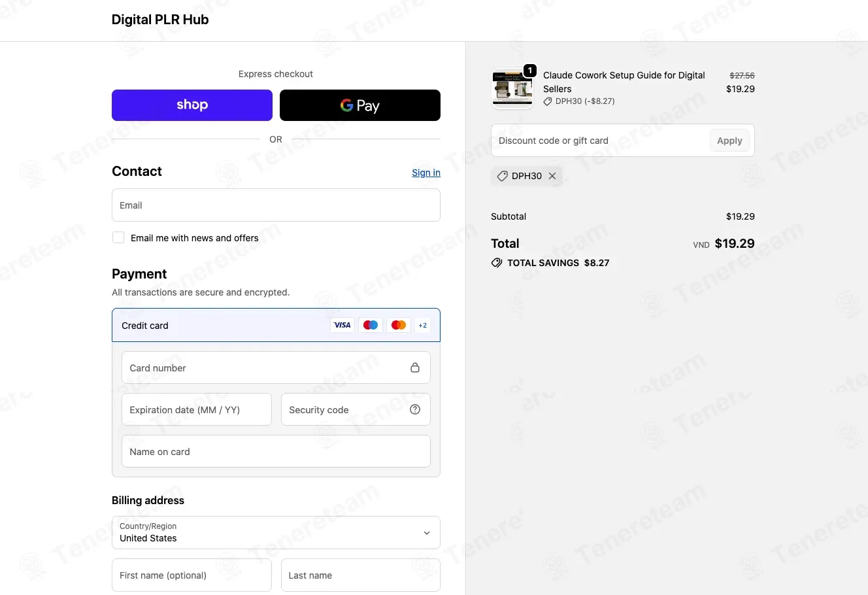
Task: Click the Maestro card icon
Action: point(371,325)
